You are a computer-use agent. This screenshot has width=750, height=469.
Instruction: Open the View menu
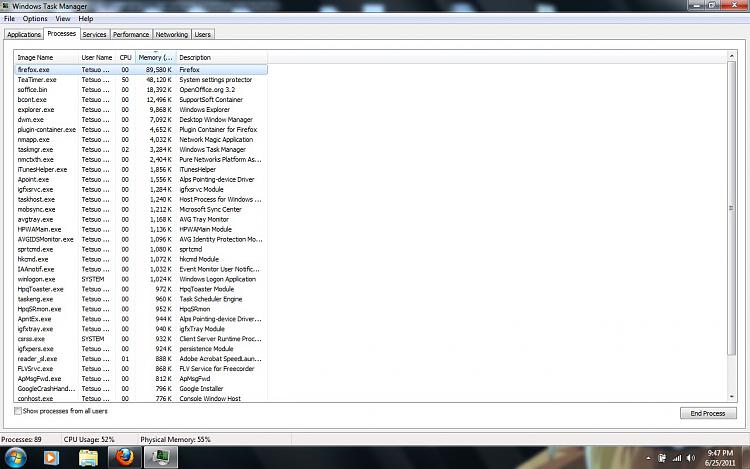click(x=63, y=19)
